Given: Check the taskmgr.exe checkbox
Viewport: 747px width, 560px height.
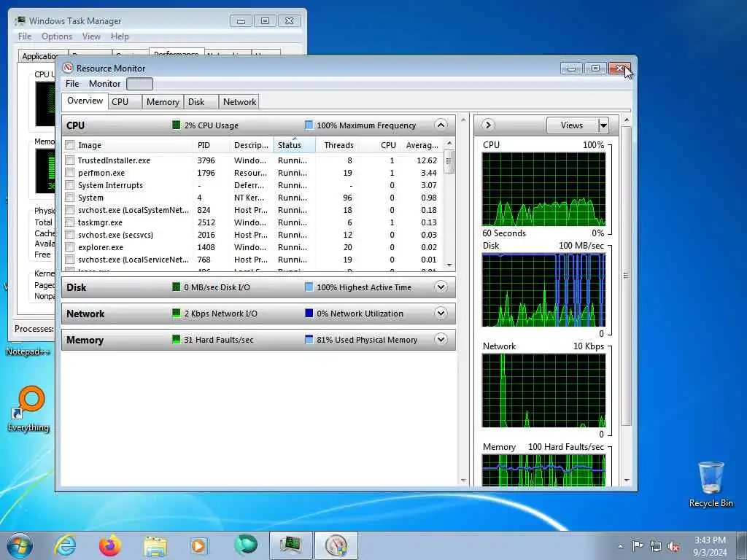Looking at the screenshot, I should [69, 222].
